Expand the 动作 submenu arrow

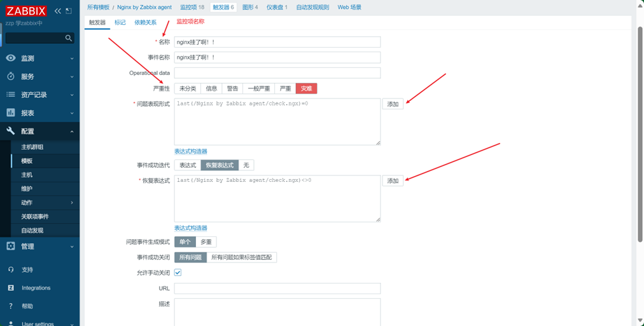(72, 203)
